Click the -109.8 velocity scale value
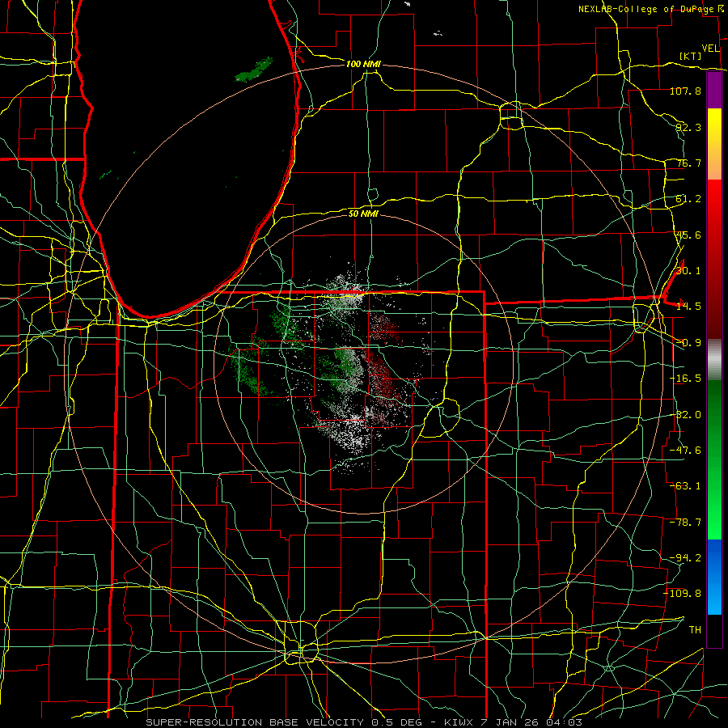728x728 pixels. (x=683, y=594)
